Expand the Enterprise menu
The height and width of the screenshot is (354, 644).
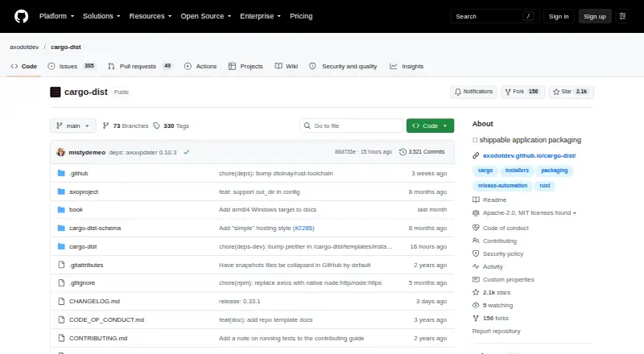pyautogui.click(x=260, y=16)
